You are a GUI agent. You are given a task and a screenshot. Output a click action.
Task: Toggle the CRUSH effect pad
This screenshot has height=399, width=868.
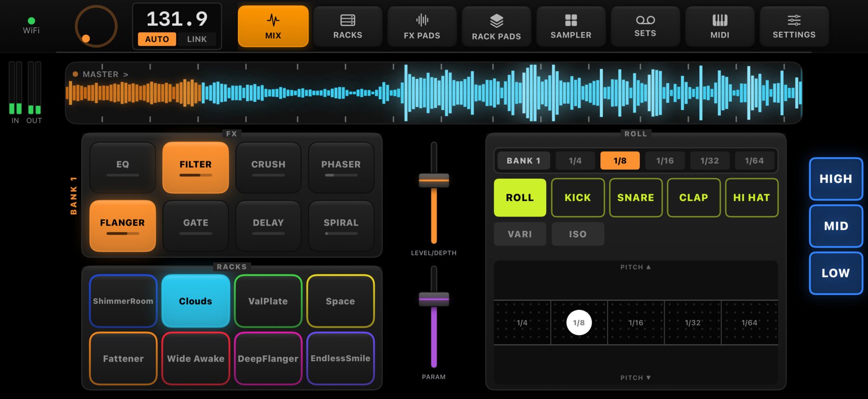(x=268, y=167)
